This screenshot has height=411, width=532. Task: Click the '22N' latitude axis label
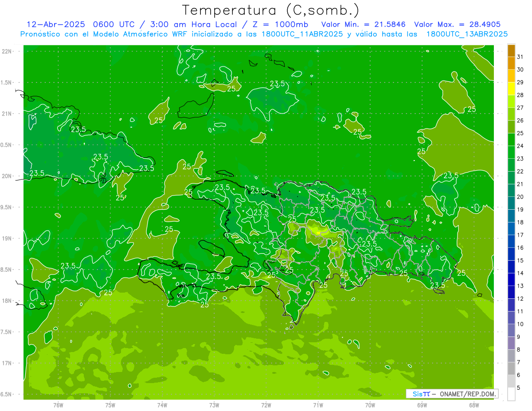(7, 51)
